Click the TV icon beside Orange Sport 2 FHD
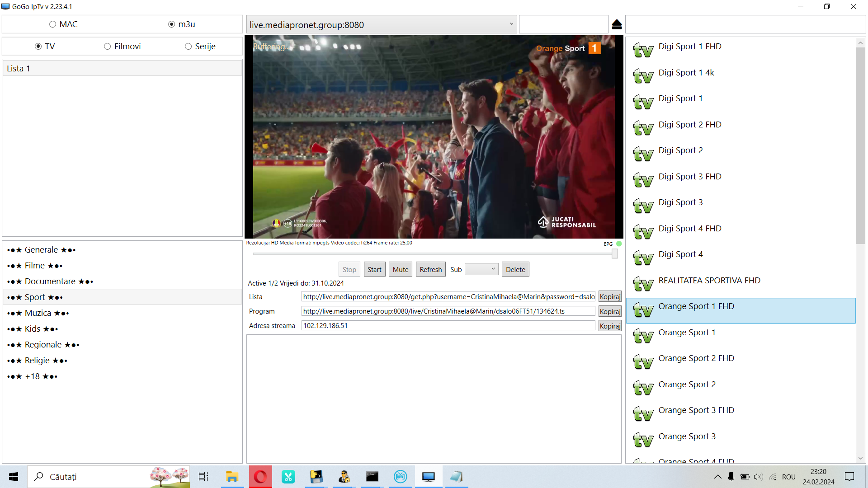Image resolution: width=868 pixels, height=488 pixels. pos(643,362)
